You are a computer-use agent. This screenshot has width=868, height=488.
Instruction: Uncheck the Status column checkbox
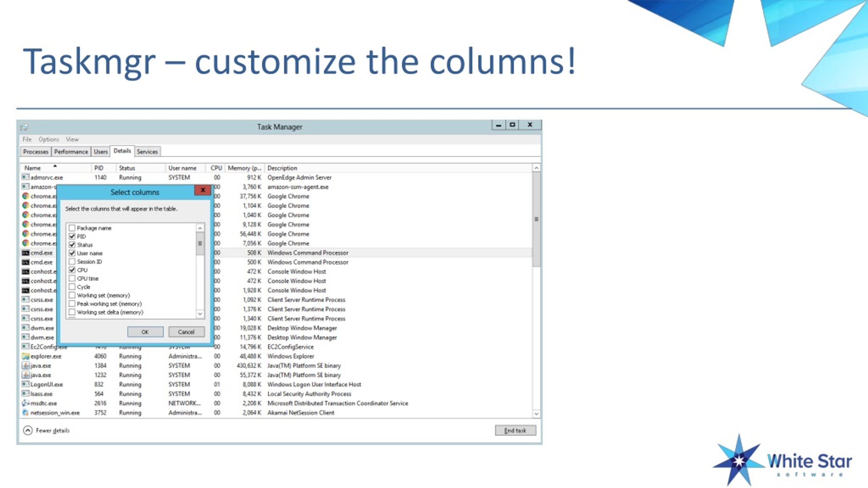click(x=72, y=245)
